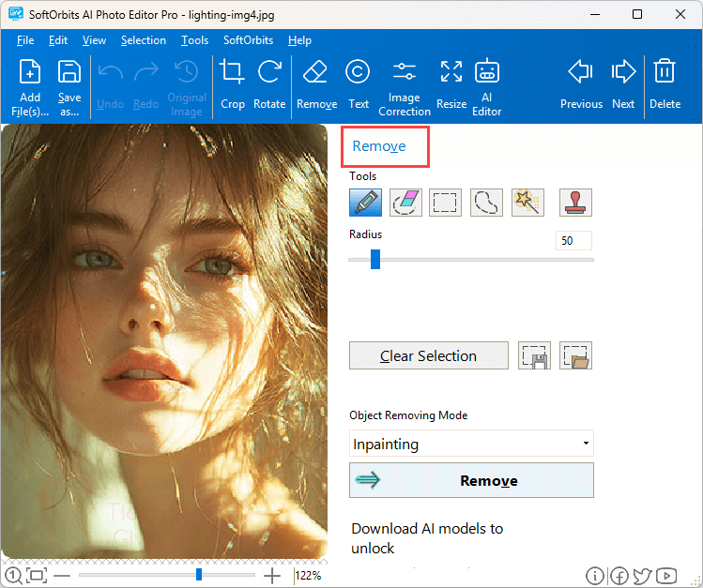The image size is (703, 588).
Task: Select the eraser selection tool
Action: point(405,203)
